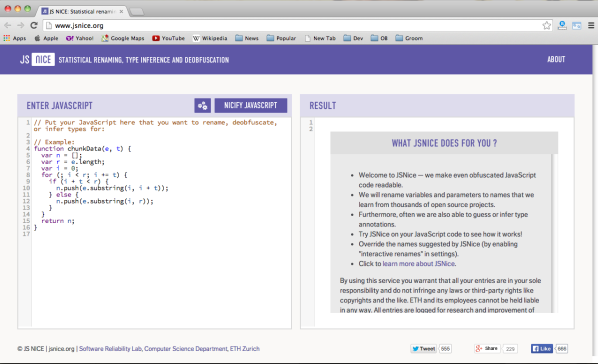
Task: Reload the page
Action: tap(34, 26)
